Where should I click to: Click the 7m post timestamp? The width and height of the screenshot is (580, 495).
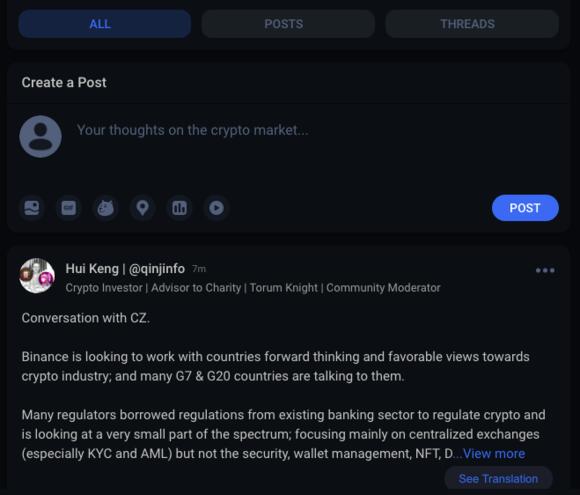tap(199, 269)
